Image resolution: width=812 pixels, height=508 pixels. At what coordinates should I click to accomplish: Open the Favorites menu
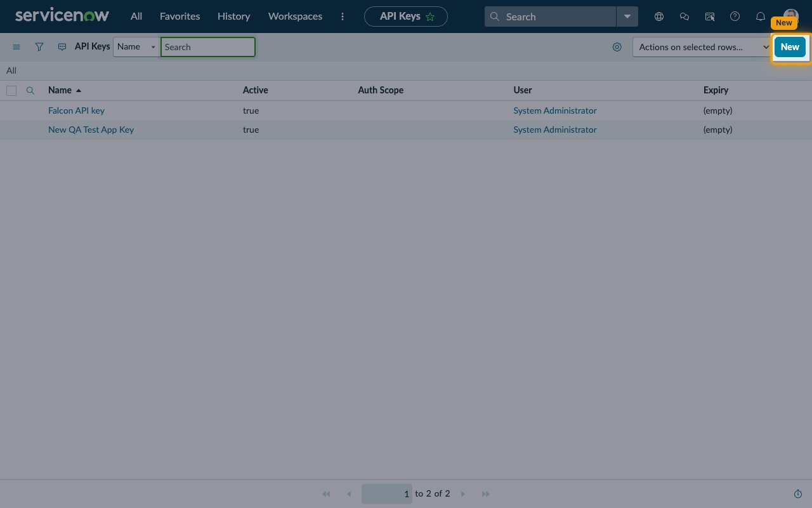[x=180, y=17]
